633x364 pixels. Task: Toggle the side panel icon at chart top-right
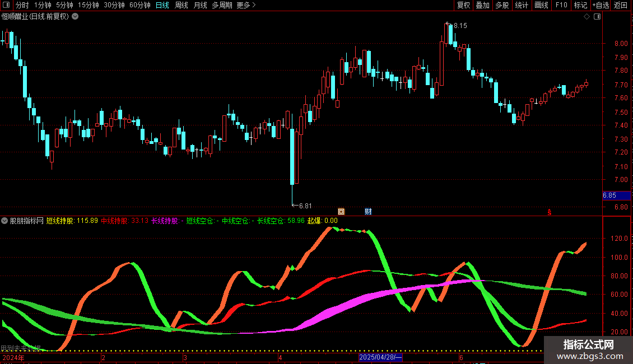597,17
